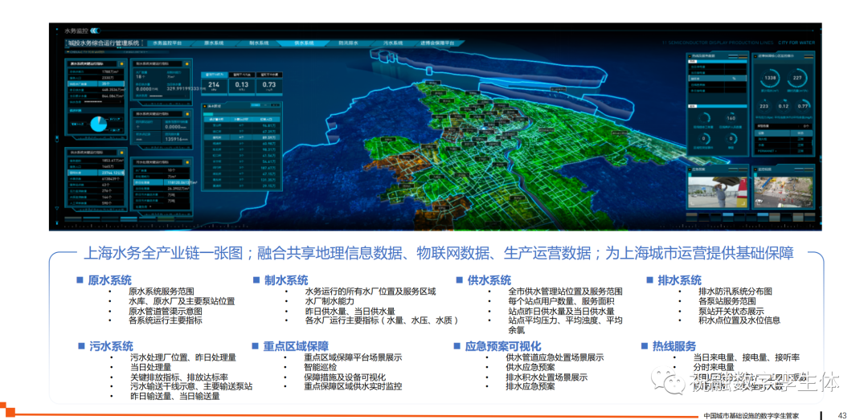The image size is (868, 420).
Task: Click the circular gauge showing 227
Action: click(798, 78)
